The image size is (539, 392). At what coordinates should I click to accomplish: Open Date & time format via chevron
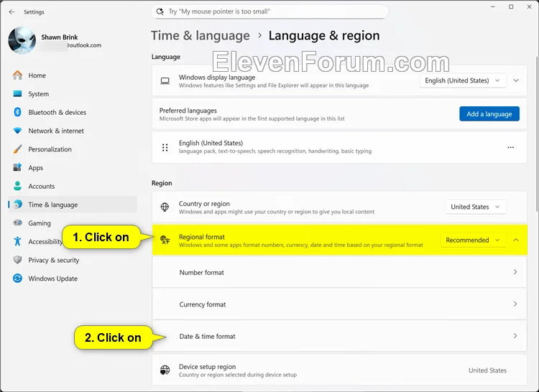[x=515, y=336]
